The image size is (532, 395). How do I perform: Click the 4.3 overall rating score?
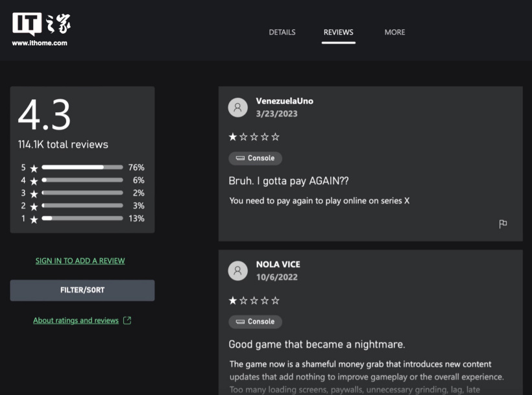click(44, 115)
